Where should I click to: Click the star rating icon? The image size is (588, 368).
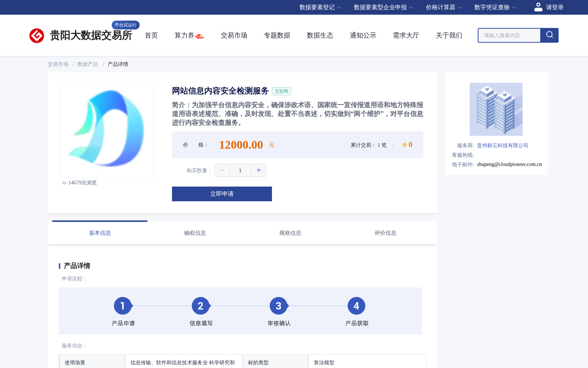coord(405,145)
